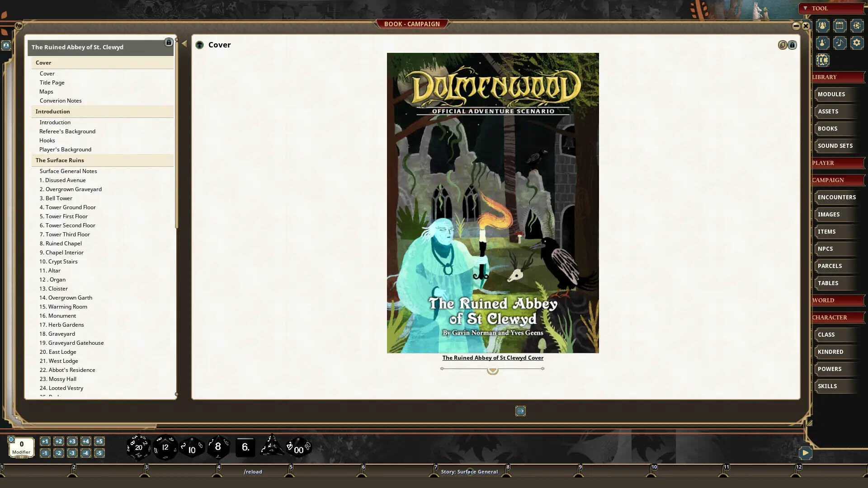Screen dimensions: 868x488
Task: Click the duplicate window icon on Cover panel
Action: pyautogui.click(x=782, y=45)
